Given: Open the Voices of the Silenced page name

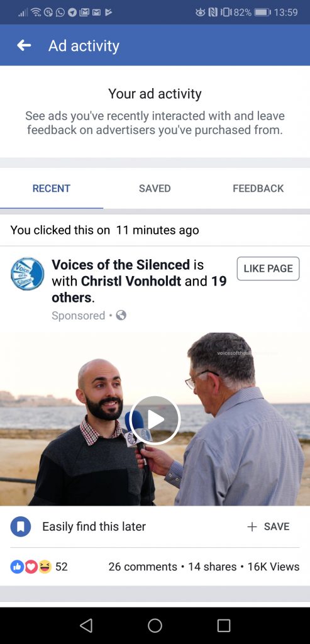Looking at the screenshot, I should click(121, 265).
